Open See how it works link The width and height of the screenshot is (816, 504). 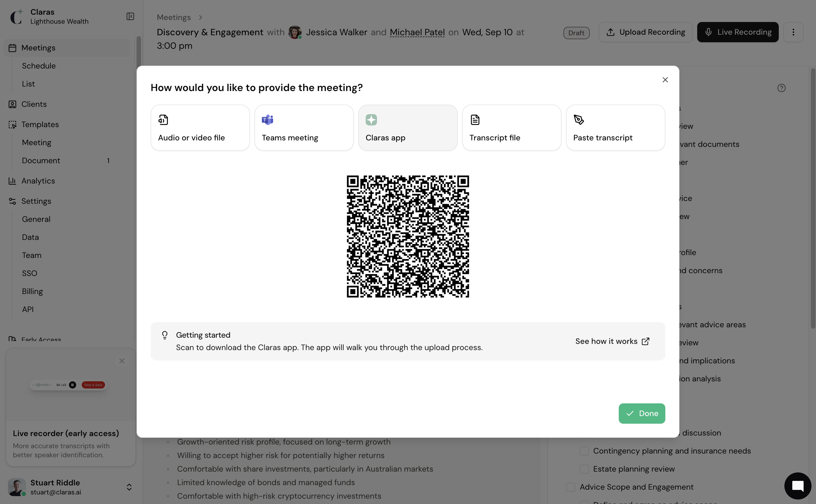(612, 341)
